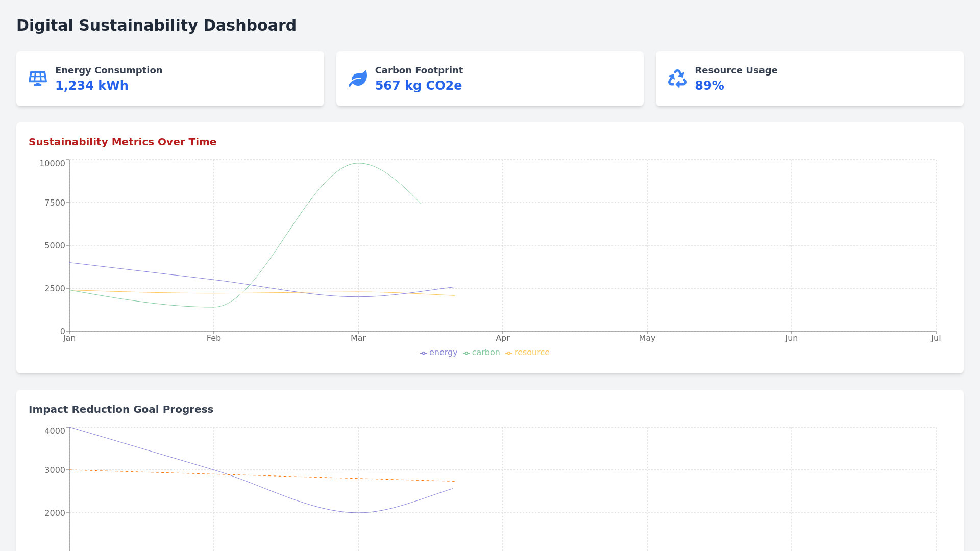The image size is (980, 551).
Task: Click the resource legend marker icon
Action: point(509,353)
